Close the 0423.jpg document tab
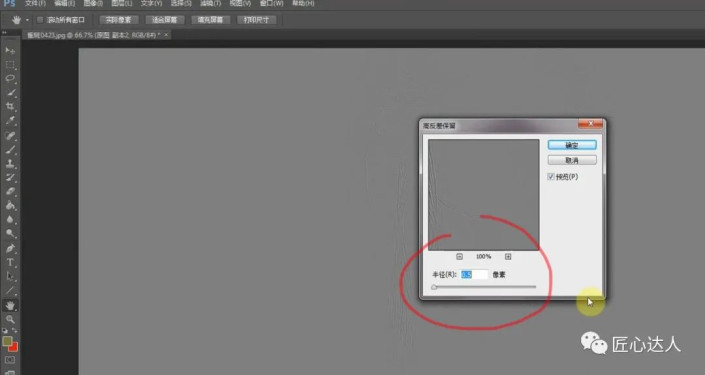 166,35
